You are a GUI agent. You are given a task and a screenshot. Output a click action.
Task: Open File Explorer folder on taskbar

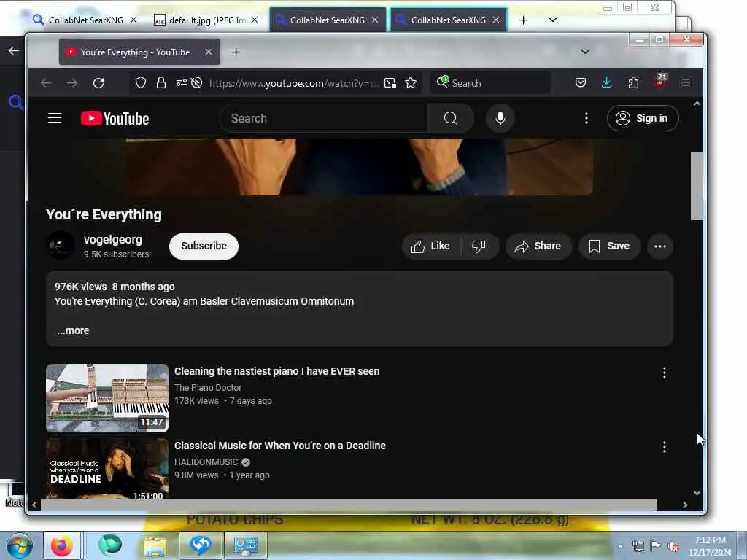point(155,545)
